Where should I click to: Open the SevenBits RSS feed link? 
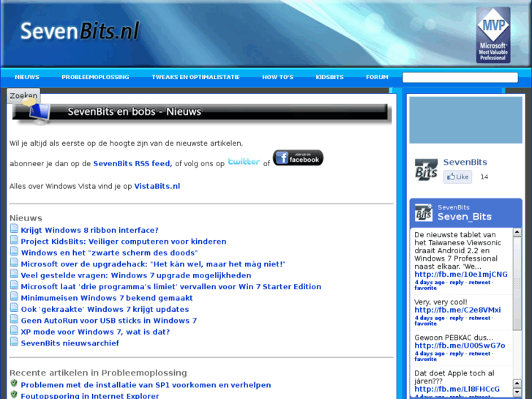(x=132, y=163)
